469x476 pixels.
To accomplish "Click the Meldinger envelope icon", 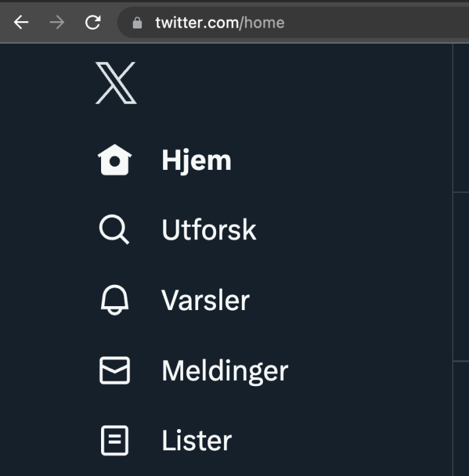I will (x=114, y=371).
